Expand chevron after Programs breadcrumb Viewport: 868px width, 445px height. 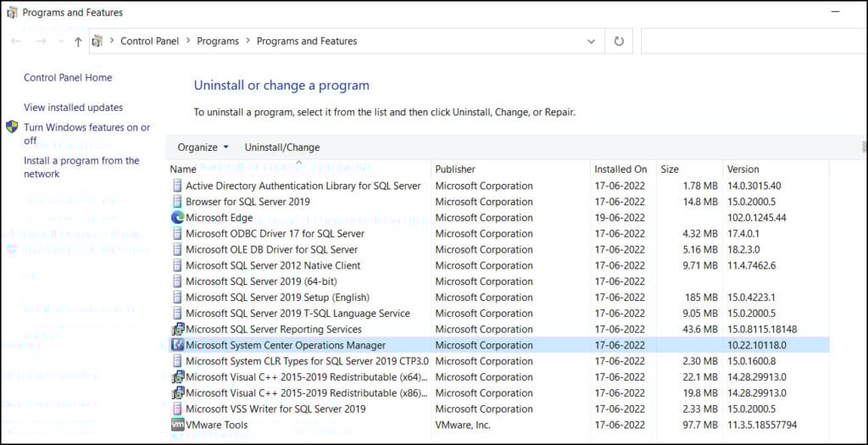click(x=248, y=41)
